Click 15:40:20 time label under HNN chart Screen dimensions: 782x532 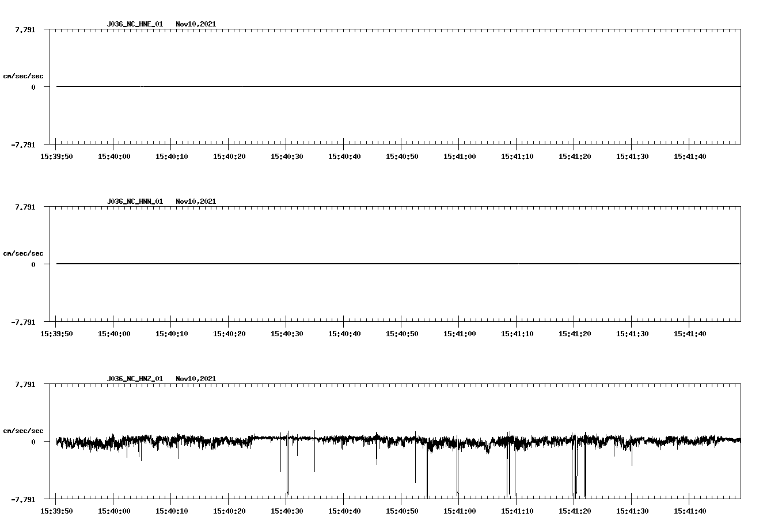click(229, 334)
